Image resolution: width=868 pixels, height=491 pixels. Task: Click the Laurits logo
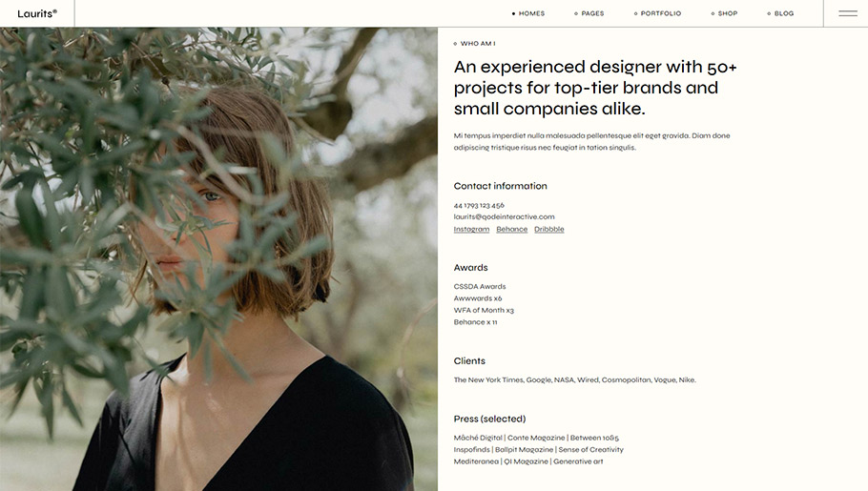(37, 13)
